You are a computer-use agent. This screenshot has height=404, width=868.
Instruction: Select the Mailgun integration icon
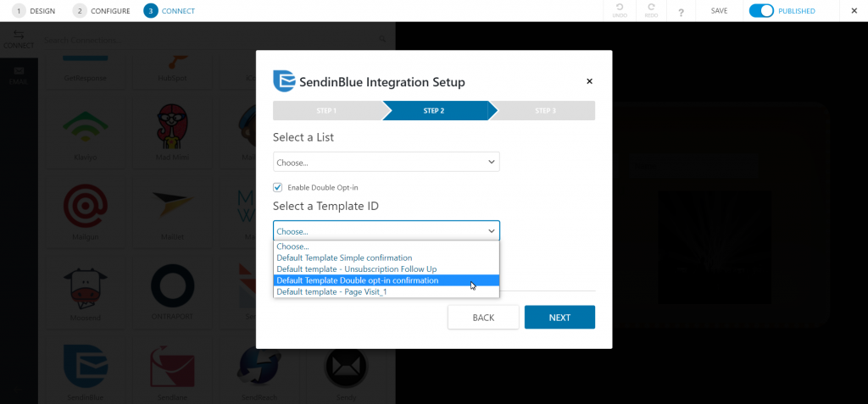click(x=86, y=206)
